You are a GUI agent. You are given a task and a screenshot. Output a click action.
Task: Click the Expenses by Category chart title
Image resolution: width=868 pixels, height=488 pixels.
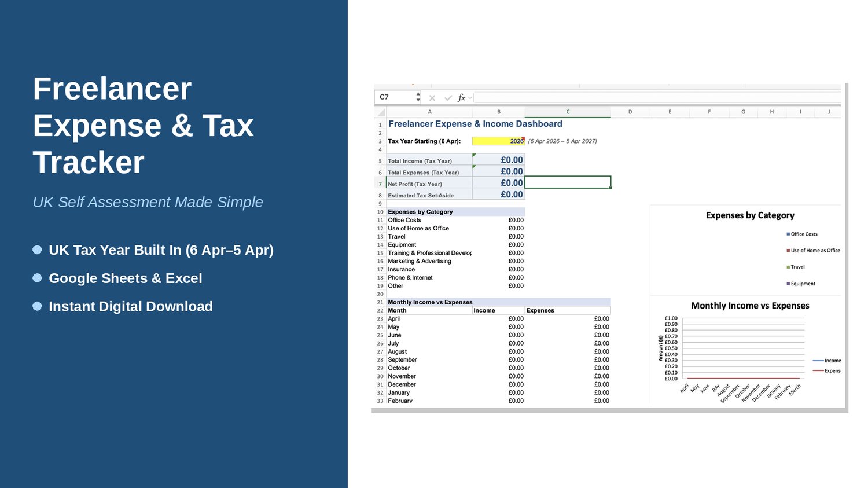(x=750, y=215)
